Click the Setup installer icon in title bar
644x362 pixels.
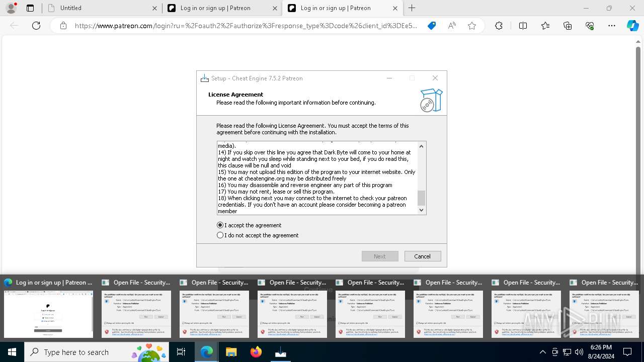tap(205, 78)
